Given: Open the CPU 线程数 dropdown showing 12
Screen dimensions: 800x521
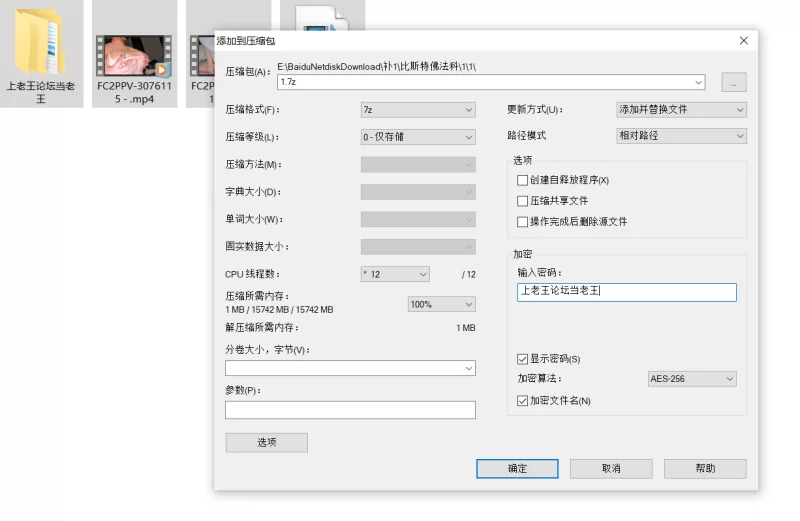Looking at the screenshot, I should [x=395, y=274].
